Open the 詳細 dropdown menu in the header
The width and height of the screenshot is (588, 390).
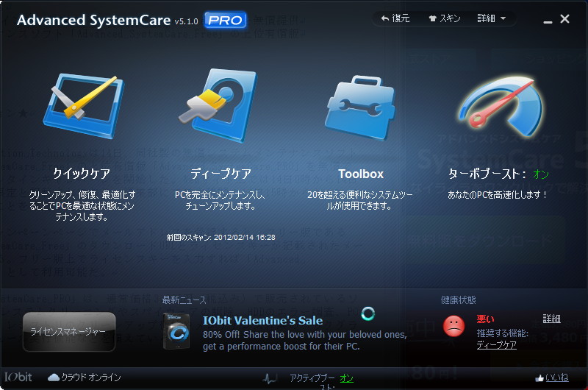point(491,18)
